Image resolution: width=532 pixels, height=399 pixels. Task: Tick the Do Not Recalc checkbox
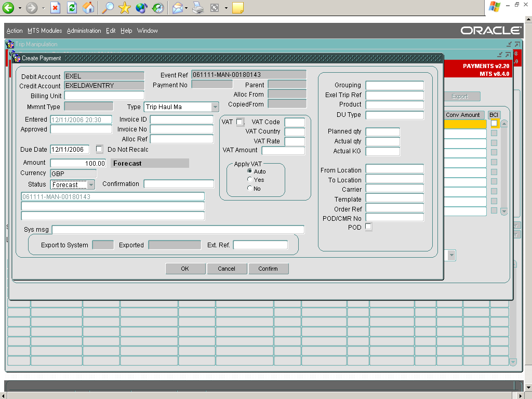(99, 149)
